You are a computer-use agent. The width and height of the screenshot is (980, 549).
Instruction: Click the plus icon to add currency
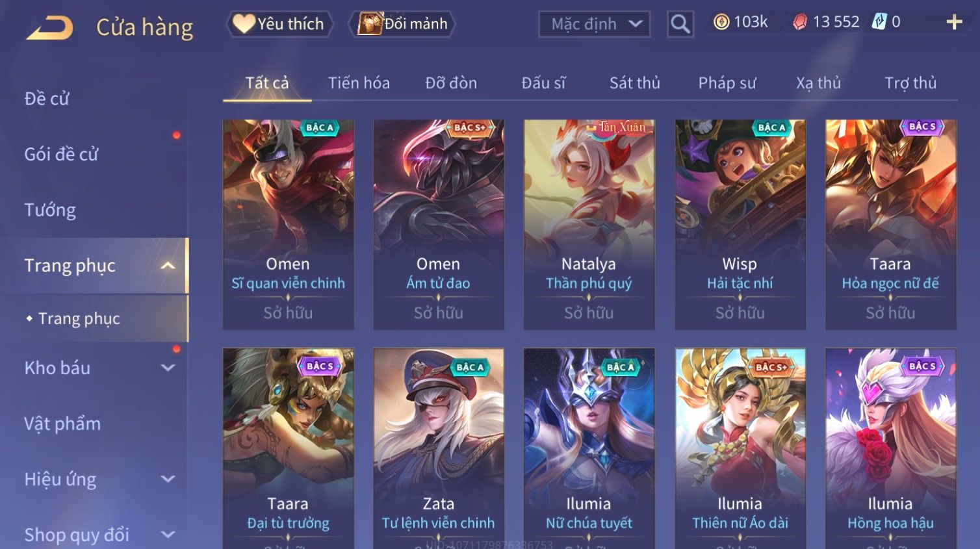954,22
